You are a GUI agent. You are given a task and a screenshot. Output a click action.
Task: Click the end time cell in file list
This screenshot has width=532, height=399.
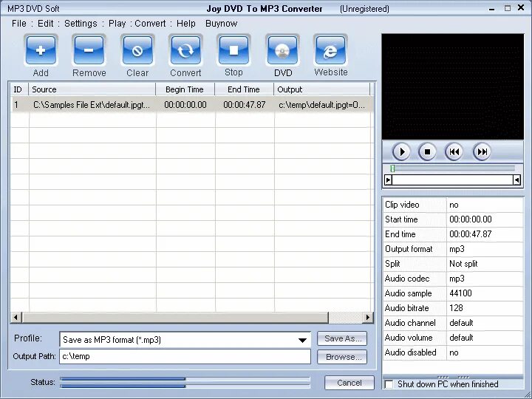coord(245,105)
